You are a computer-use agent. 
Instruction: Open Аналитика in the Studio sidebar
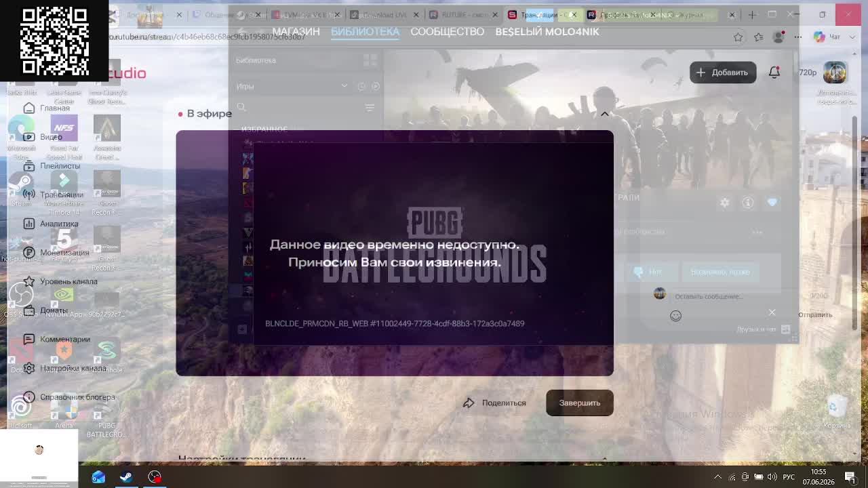coord(50,224)
